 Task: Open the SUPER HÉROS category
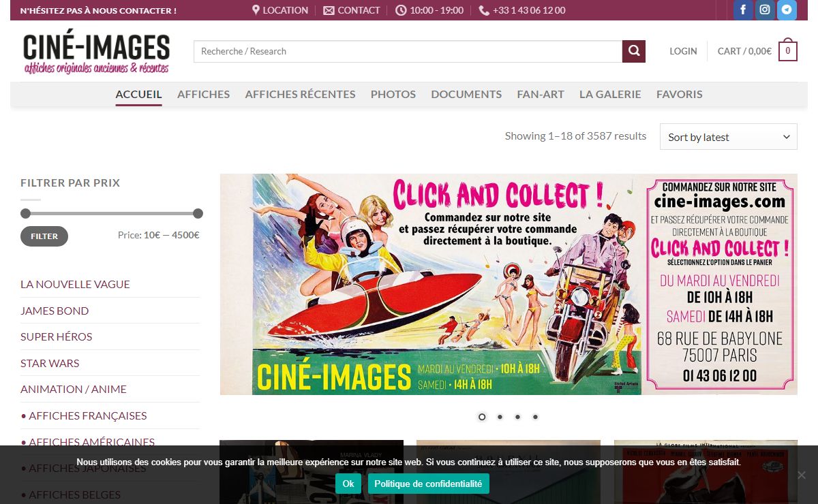point(56,336)
